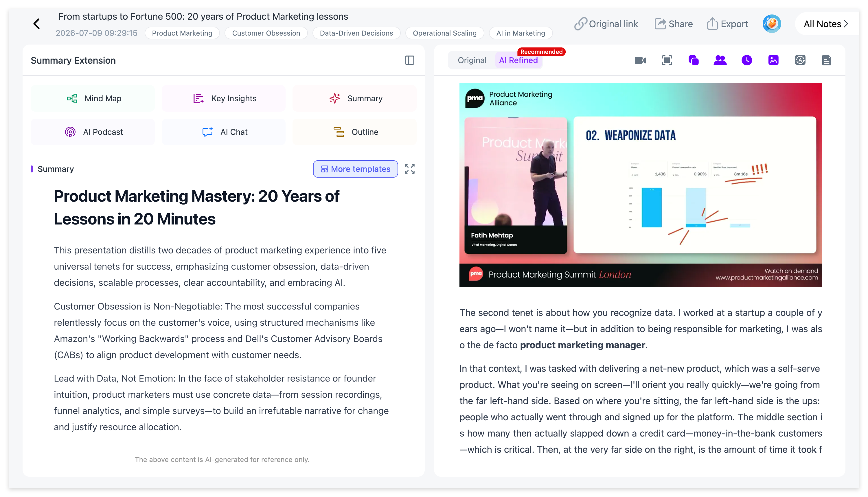Open the video slide thumbnail image
This screenshot has width=868, height=497.
pyautogui.click(x=640, y=185)
